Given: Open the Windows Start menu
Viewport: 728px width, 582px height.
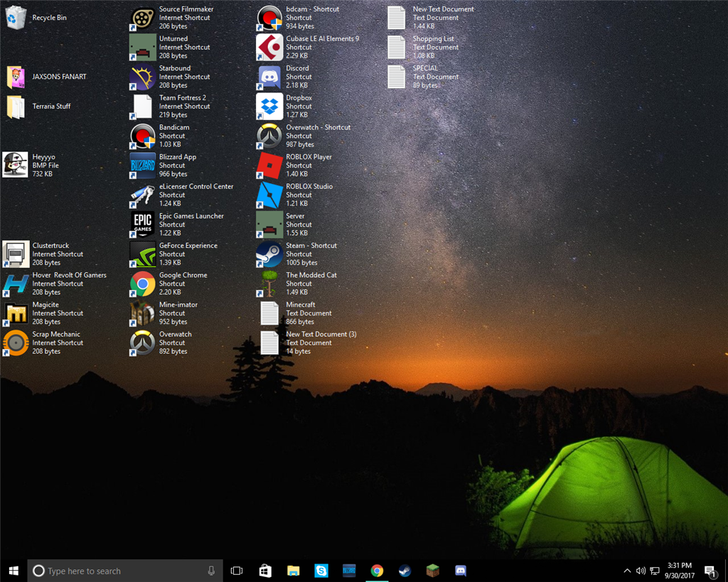Looking at the screenshot, I should point(14,571).
